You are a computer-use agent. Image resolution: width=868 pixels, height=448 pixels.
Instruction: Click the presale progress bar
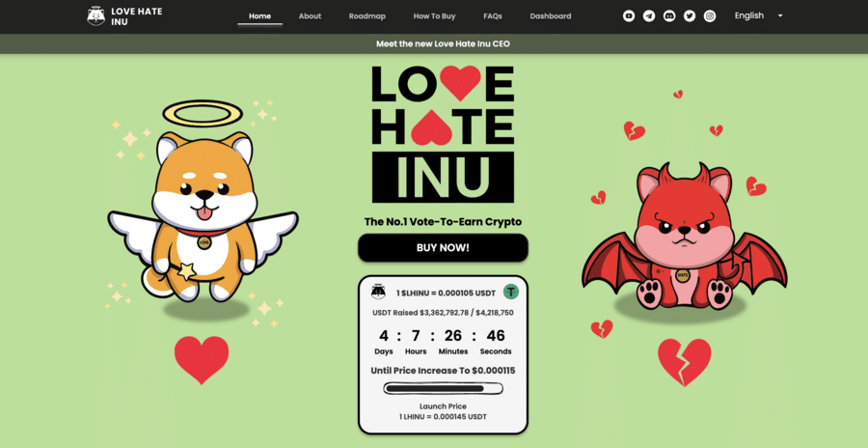[x=443, y=389]
